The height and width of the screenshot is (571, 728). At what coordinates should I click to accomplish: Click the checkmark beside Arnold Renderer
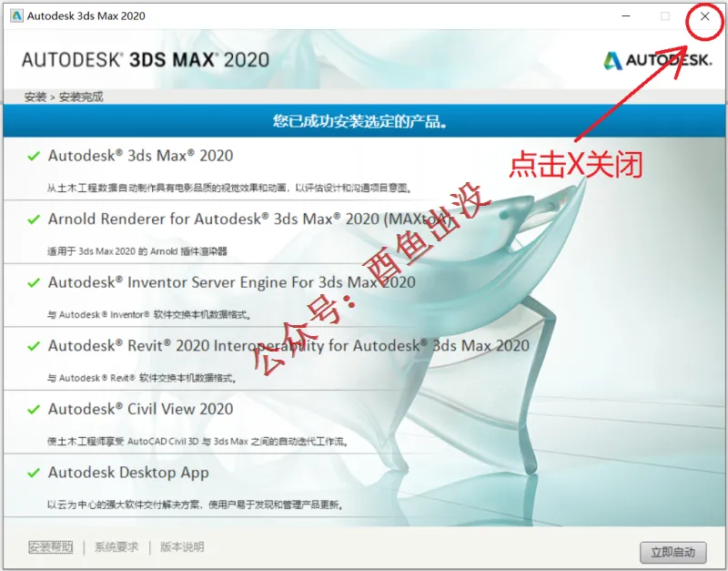[34, 219]
